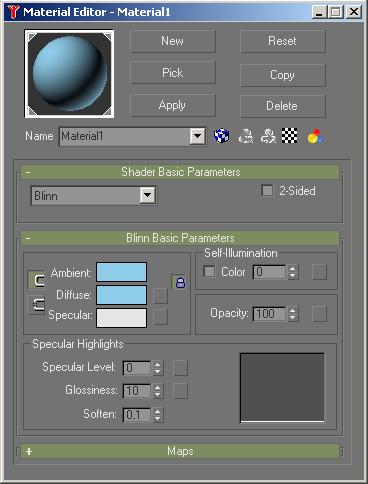Click the diffuse-specular link bracket icon
Image resolution: width=368 pixels, height=484 pixels.
coord(36,305)
